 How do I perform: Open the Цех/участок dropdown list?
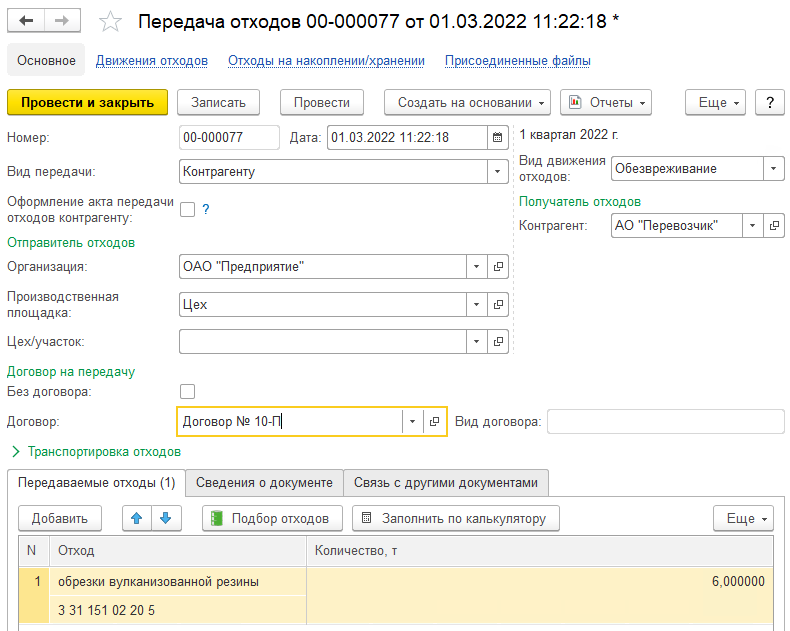tap(476, 342)
